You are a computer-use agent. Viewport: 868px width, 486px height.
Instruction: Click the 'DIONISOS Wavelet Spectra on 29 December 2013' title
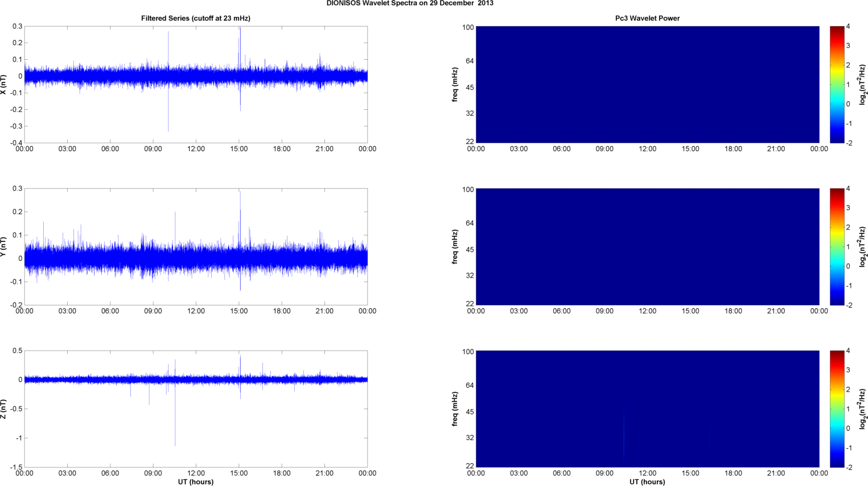(x=410, y=3)
